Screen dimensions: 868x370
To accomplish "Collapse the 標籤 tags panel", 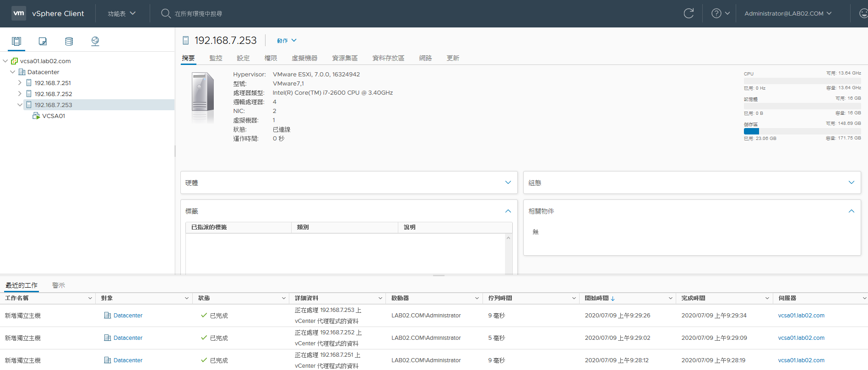I will [508, 211].
